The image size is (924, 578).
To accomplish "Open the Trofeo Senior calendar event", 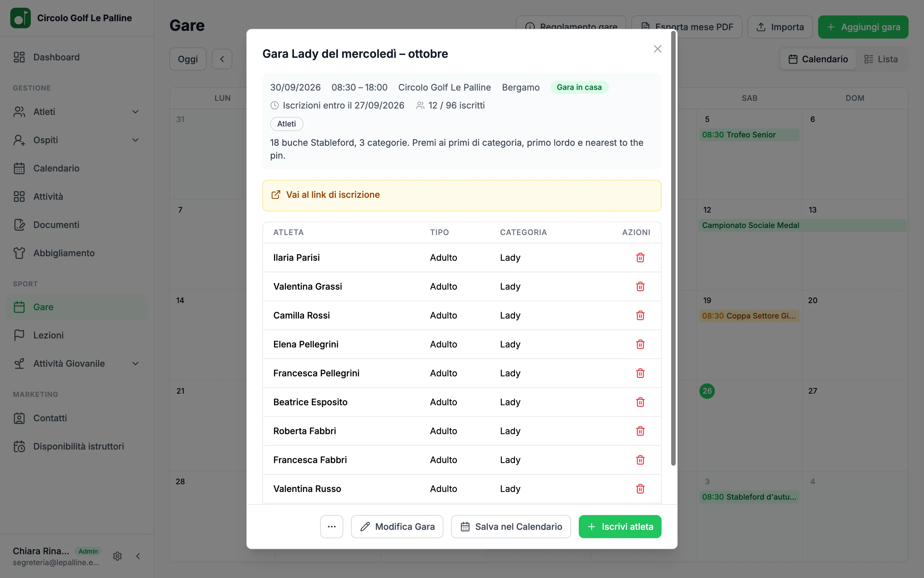I will (749, 135).
